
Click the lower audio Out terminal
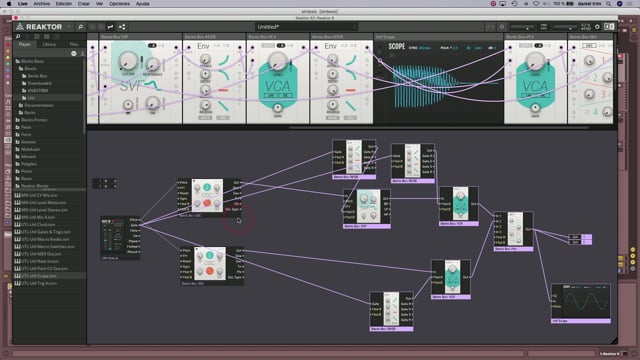(x=580, y=242)
